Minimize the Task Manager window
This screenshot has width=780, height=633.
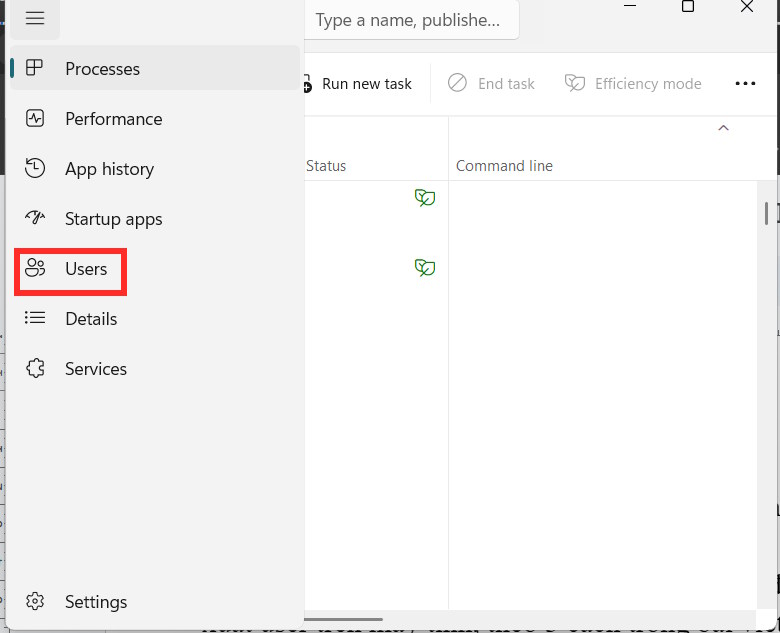coord(630,6)
